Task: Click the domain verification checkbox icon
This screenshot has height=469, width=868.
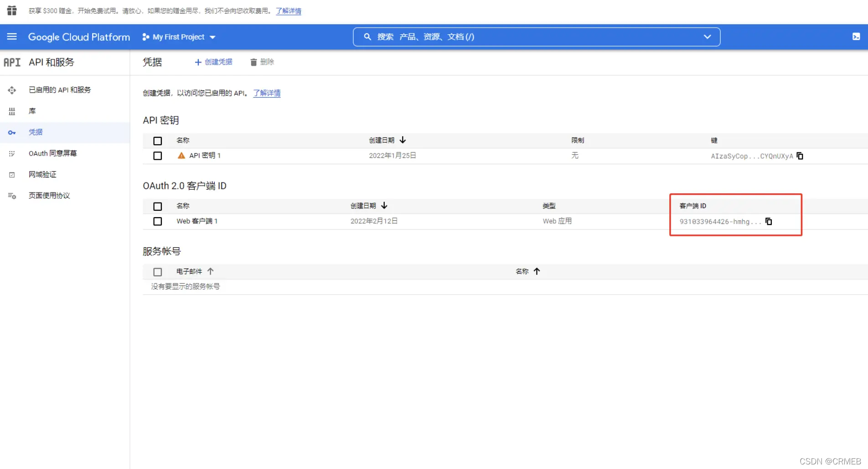Action: [12, 174]
